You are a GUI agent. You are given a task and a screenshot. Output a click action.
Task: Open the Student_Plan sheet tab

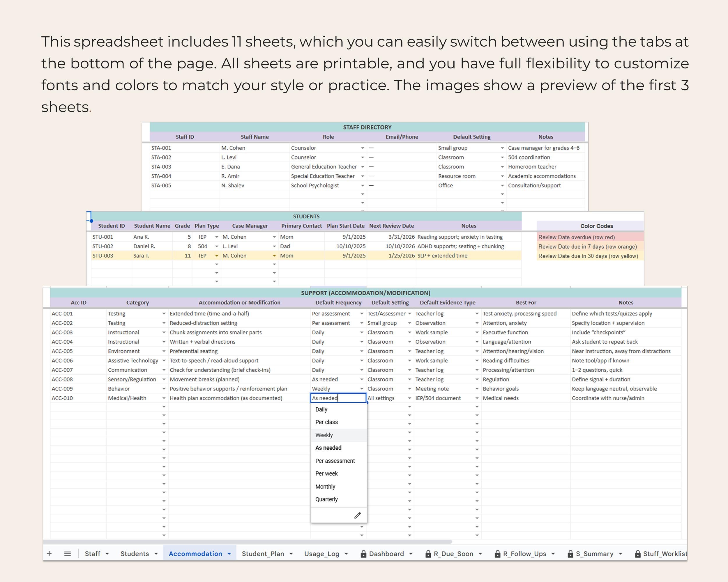point(263,554)
